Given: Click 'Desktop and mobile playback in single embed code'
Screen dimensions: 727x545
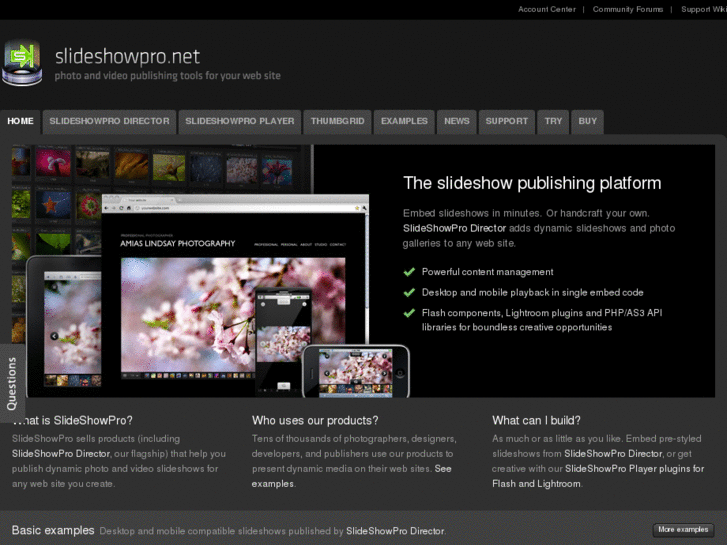Looking at the screenshot, I should point(532,292).
